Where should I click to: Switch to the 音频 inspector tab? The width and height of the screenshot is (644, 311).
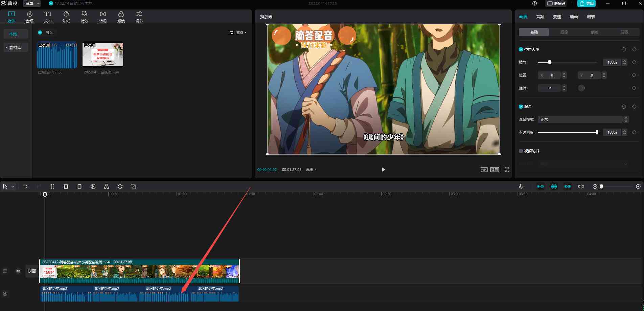click(540, 17)
